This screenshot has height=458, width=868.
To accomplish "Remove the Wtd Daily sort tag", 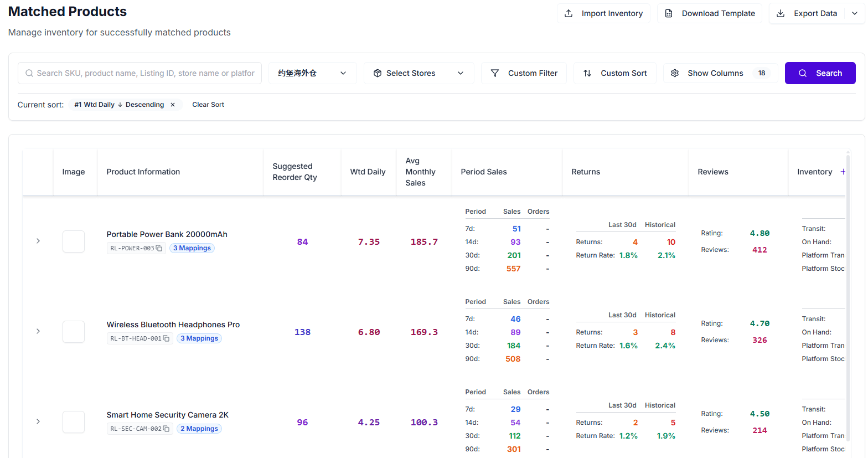I will tap(173, 105).
